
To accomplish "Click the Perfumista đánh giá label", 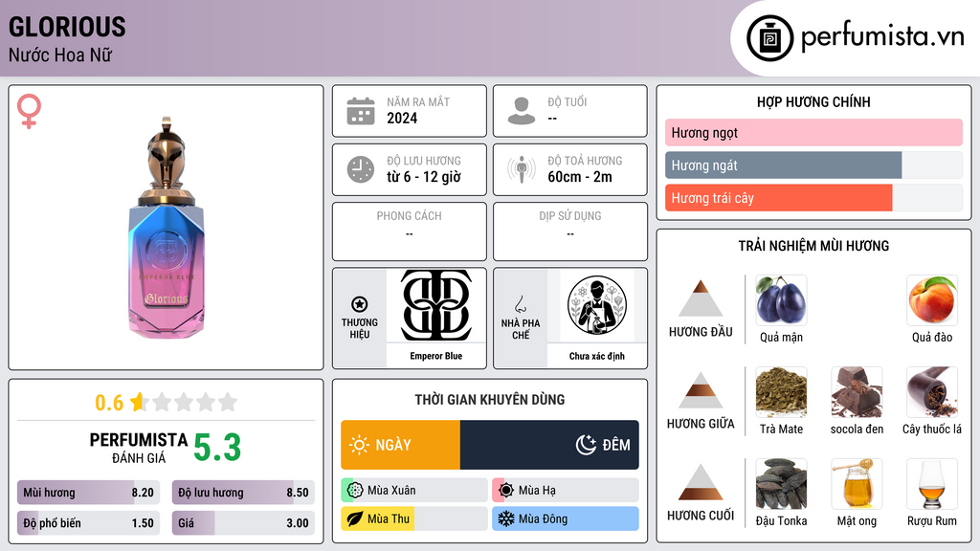I will [139, 448].
